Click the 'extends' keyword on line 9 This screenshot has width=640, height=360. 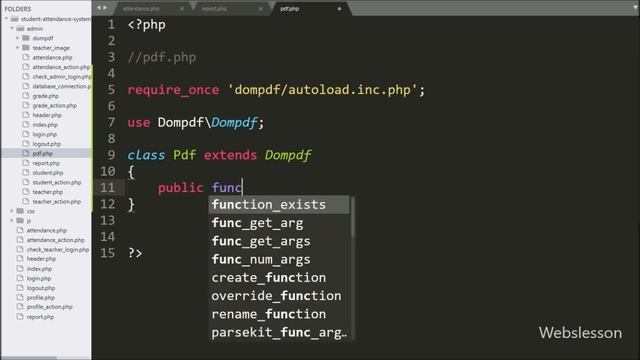[x=230, y=155]
